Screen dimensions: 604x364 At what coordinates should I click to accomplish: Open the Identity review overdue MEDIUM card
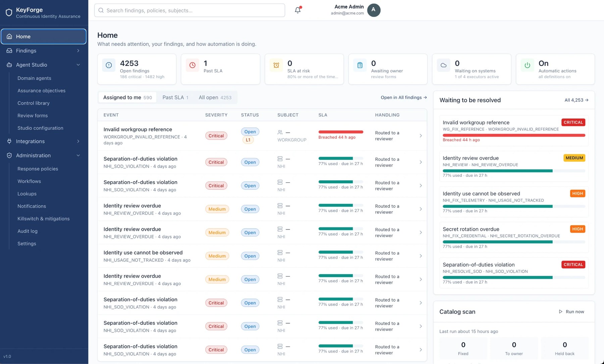(514, 166)
